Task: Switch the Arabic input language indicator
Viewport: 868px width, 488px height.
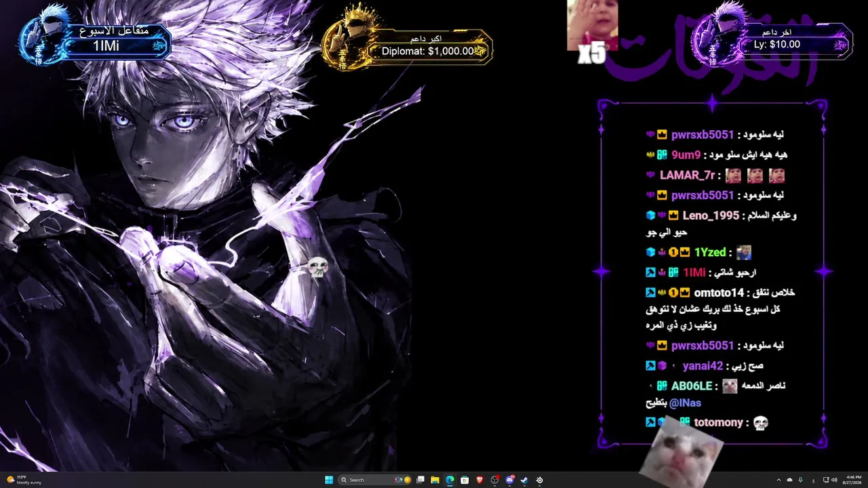Action: [x=814, y=480]
